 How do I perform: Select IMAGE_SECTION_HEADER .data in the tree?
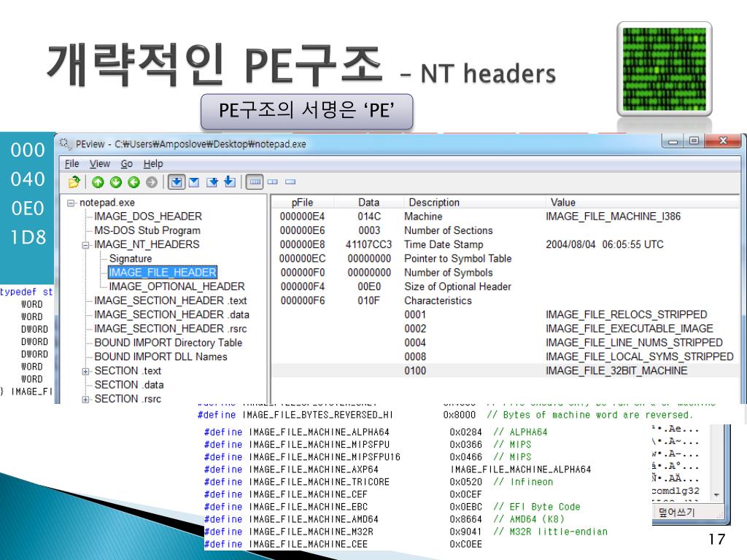[171, 315]
